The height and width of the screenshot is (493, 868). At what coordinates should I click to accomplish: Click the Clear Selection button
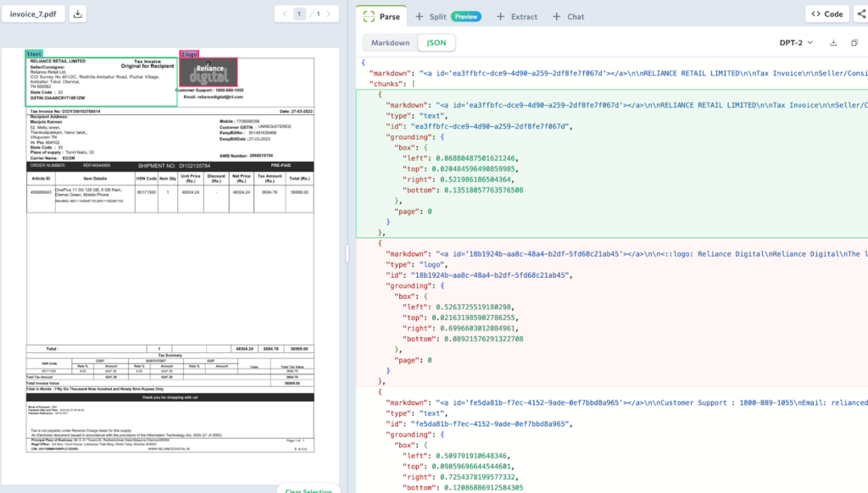coord(309,489)
